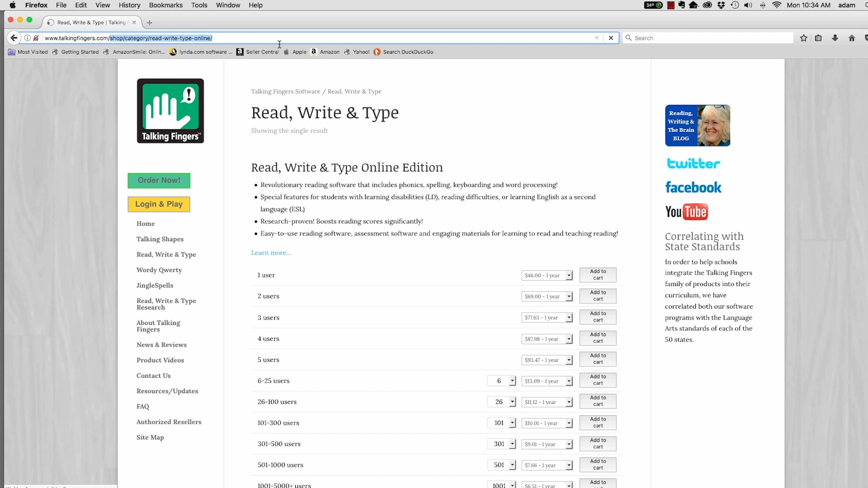Open the Dropbox menu bar icon

click(721, 5)
